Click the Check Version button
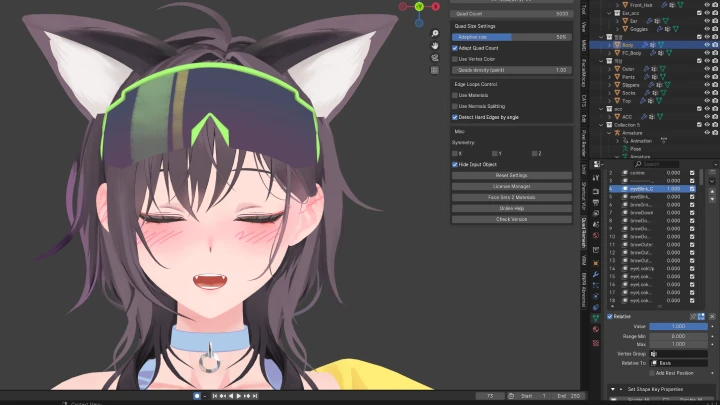 click(512, 219)
